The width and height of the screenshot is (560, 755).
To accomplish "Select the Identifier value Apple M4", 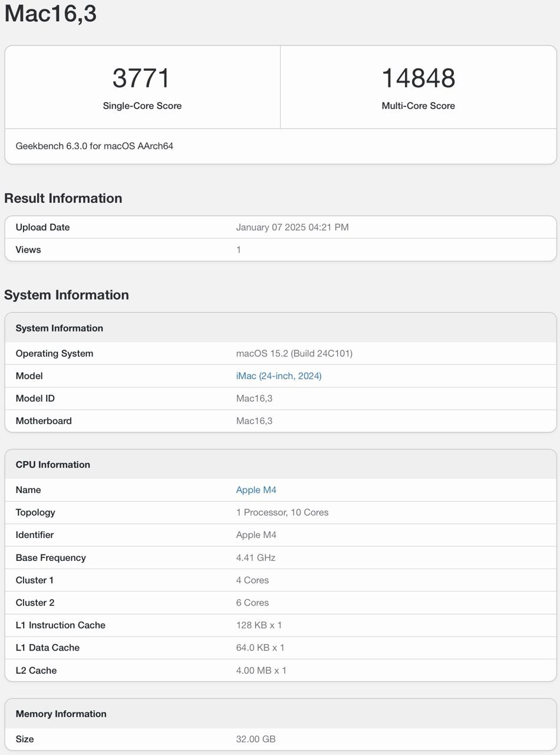I will (x=256, y=534).
